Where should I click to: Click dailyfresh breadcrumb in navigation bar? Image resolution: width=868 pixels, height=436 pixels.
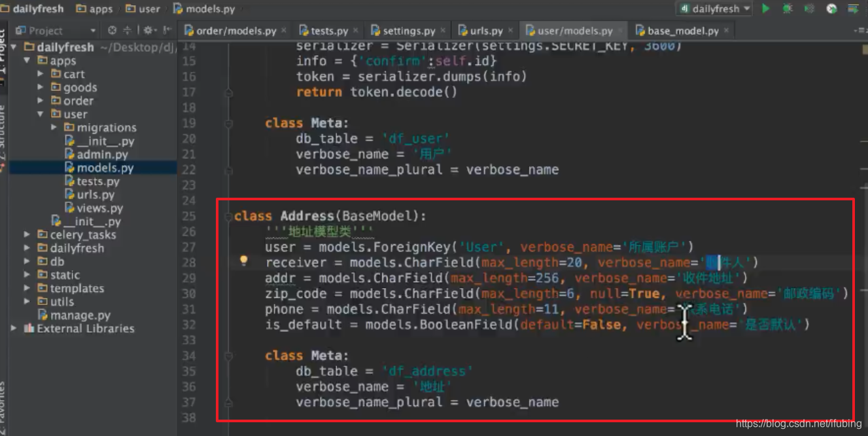pyautogui.click(x=32, y=9)
